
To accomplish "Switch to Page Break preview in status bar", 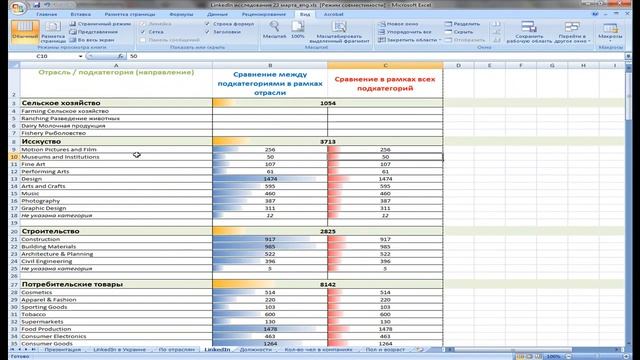I will pyautogui.click(x=539, y=357).
